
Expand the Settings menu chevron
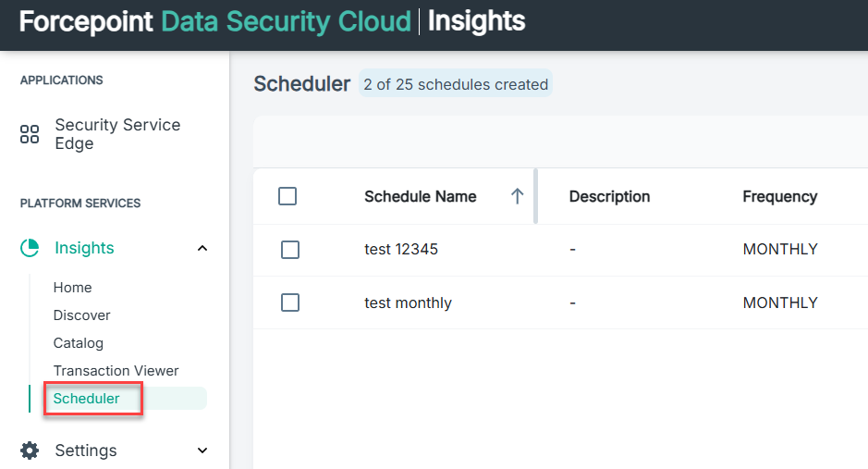(x=202, y=450)
